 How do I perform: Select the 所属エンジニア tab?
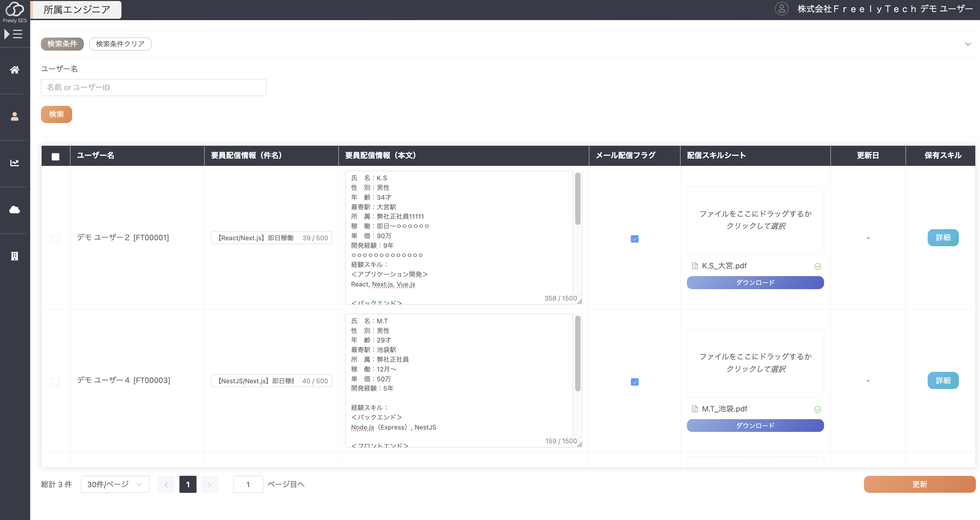[x=76, y=9]
